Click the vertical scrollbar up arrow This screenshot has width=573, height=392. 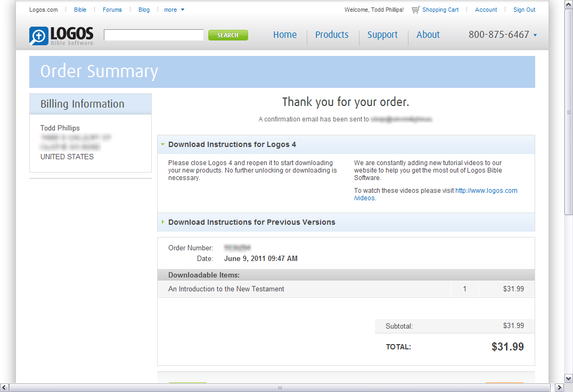(568, 4)
